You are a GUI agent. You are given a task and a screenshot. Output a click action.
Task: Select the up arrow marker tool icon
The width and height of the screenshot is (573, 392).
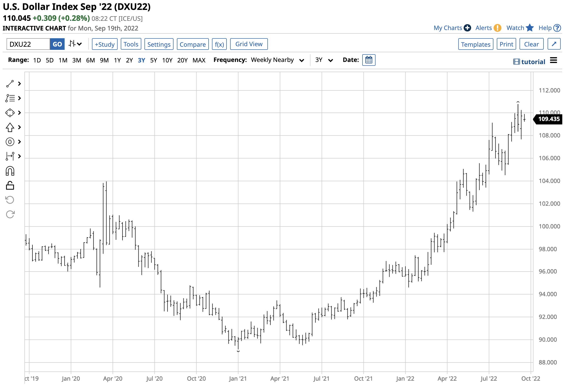point(10,128)
